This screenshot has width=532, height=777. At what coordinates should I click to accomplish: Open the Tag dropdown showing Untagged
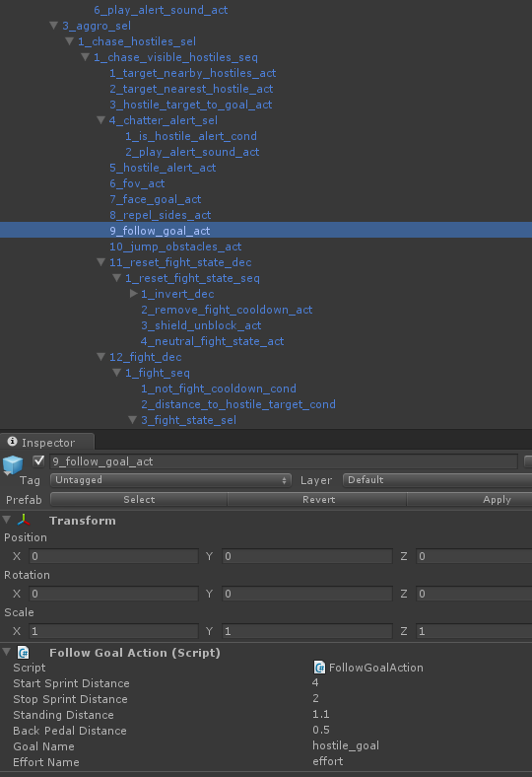coord(170,480)
